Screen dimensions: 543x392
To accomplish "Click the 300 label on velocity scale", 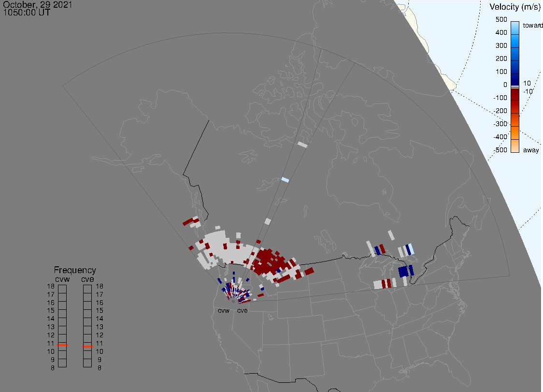I will [x=501, y=46].
